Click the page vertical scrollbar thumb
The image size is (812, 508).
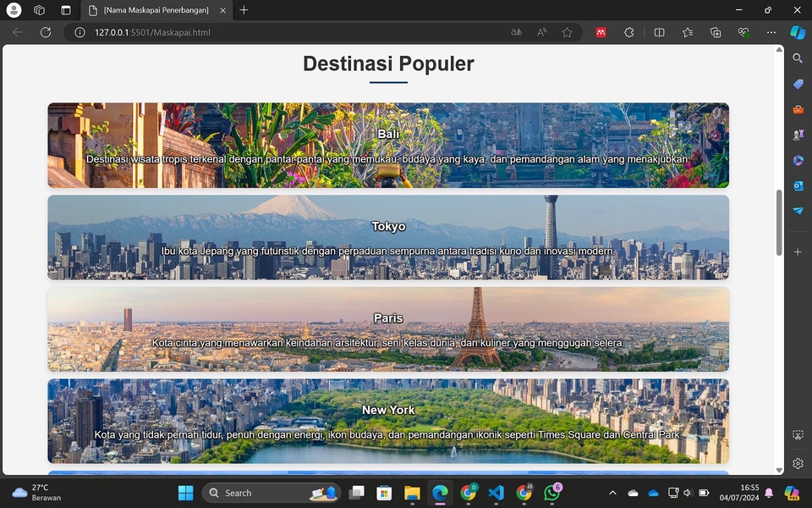pos(779,223)
